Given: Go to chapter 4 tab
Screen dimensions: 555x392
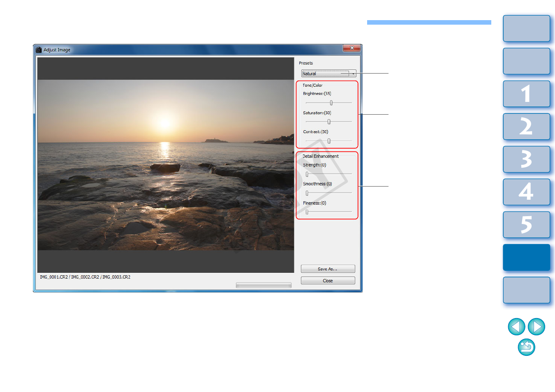Looking at the screenshot, I should coord(526,192).
